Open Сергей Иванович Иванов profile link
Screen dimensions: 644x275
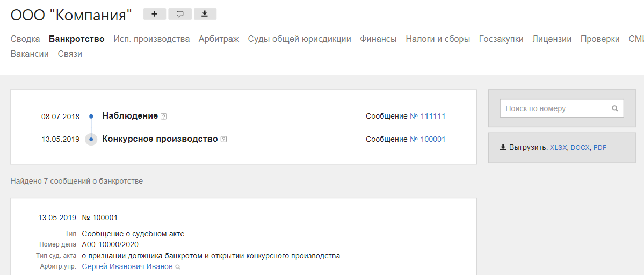[x=127, y=266]
